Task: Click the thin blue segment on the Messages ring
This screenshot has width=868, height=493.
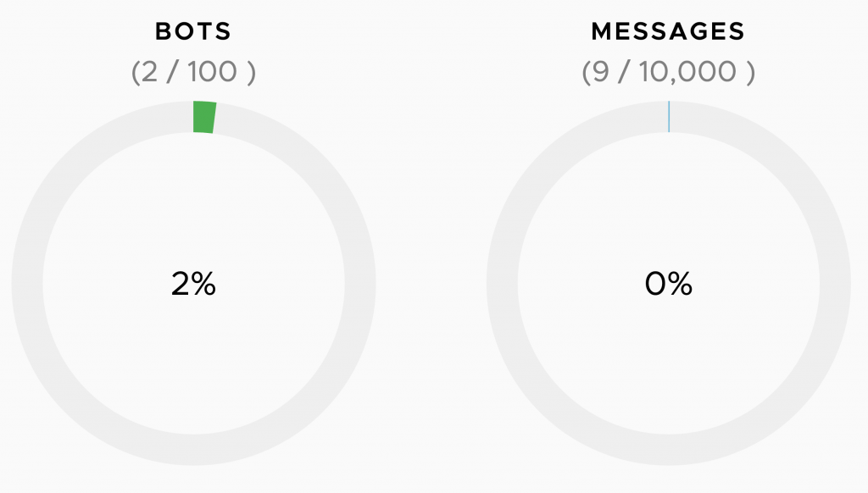Action: 669,117
